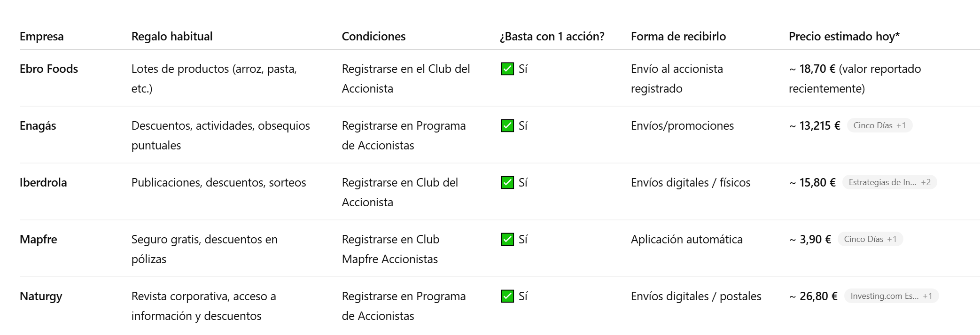Click the Precio estimado hoy* column header
Image resolution: width=980 pixels, height=335 pixels.
click(844, 37)
